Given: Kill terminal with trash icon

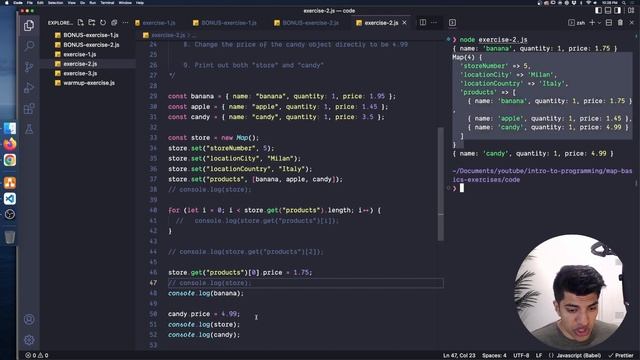Looking at the screenshot, I should 620,22.
